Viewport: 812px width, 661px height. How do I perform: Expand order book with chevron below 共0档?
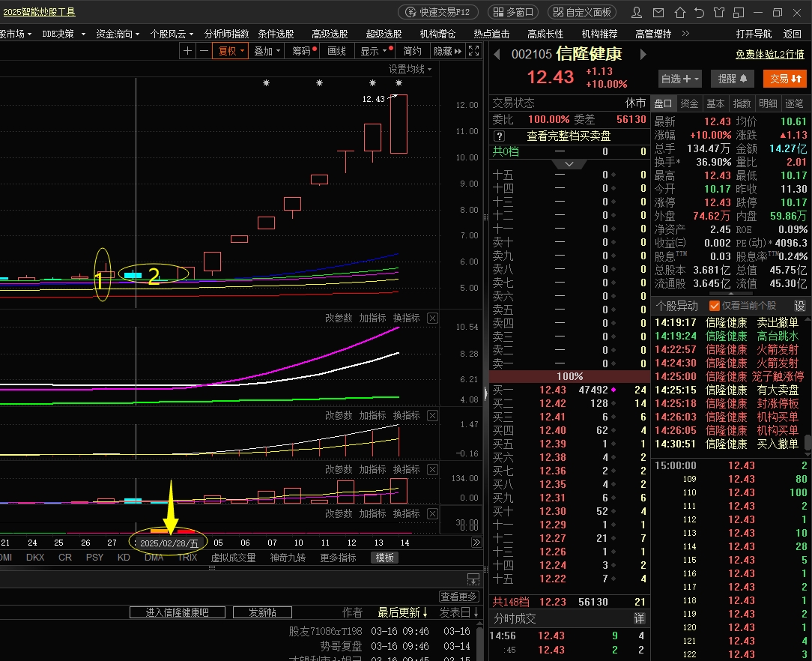click(x=569, y=164)
